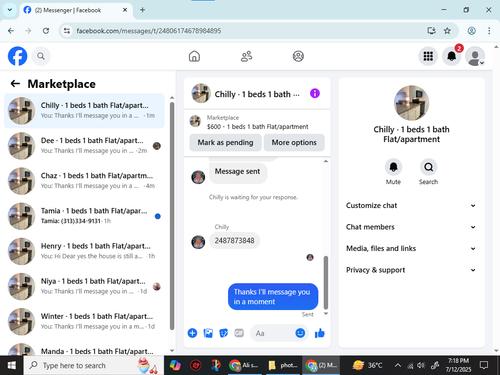Reload the page with refresh icon

coord(46,31)
